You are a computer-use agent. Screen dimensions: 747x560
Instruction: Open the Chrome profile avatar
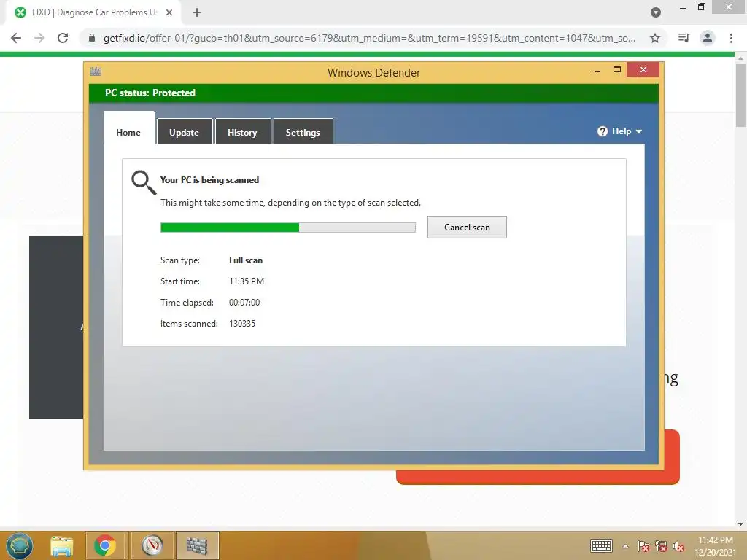tap(708, 38)
